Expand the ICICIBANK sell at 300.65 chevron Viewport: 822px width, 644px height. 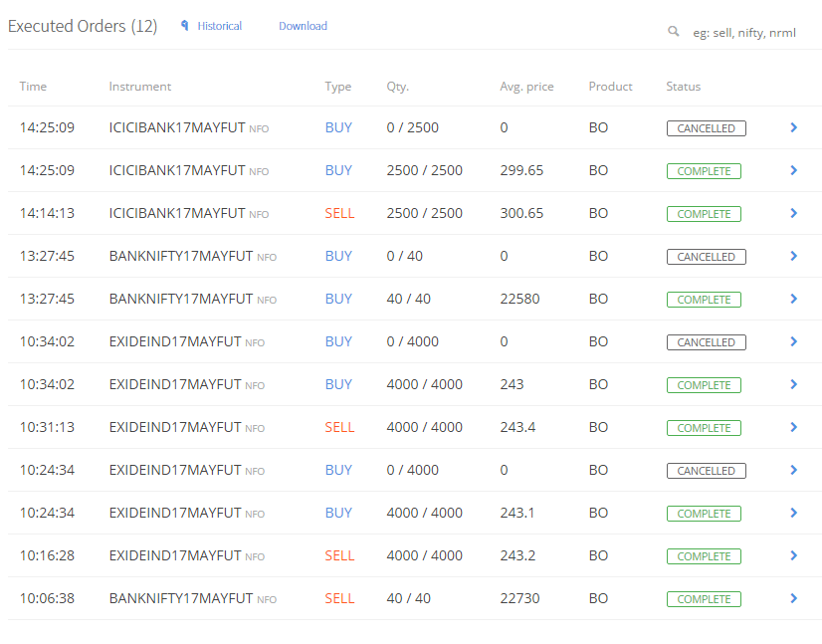[x=794, y=213]
